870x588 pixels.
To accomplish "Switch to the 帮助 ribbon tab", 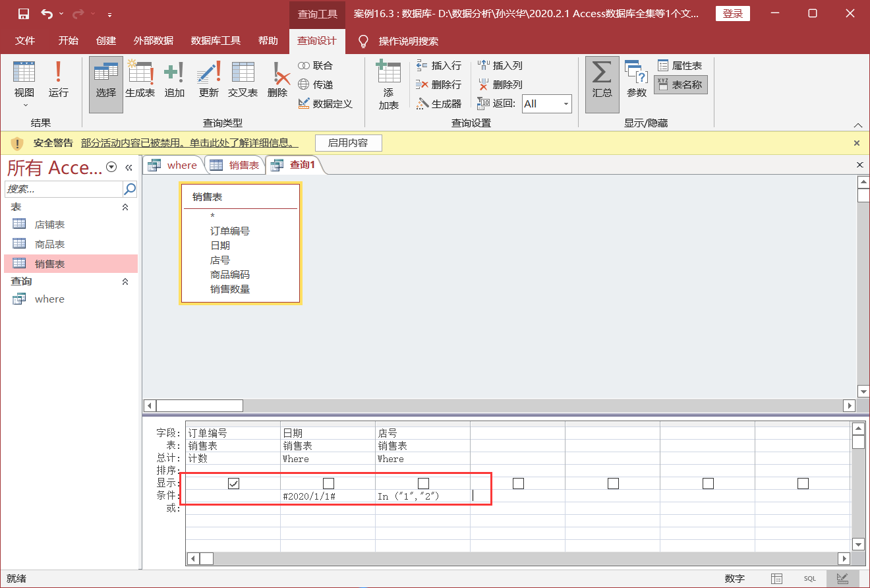I will (268, 41).
